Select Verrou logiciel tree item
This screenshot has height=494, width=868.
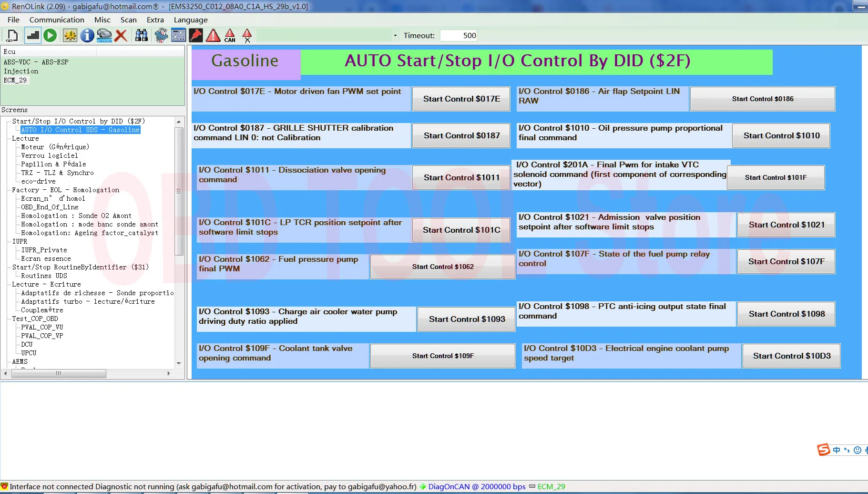coord(50,155)
